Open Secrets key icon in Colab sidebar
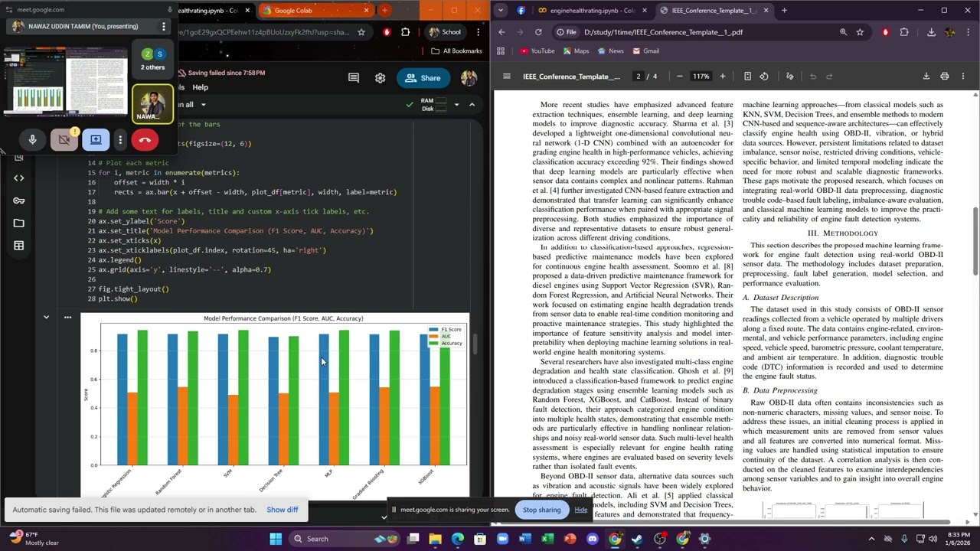 click(x=19, y=201)
